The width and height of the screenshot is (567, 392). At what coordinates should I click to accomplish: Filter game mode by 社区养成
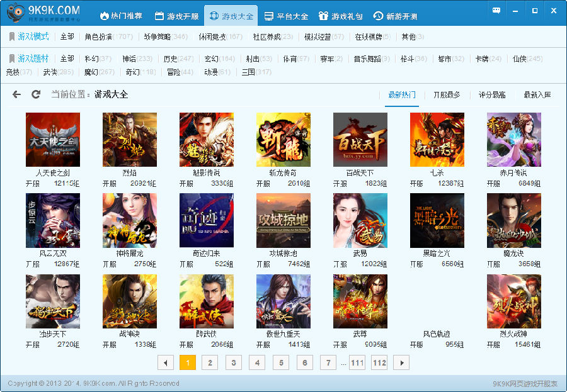(x=273, y=37)
